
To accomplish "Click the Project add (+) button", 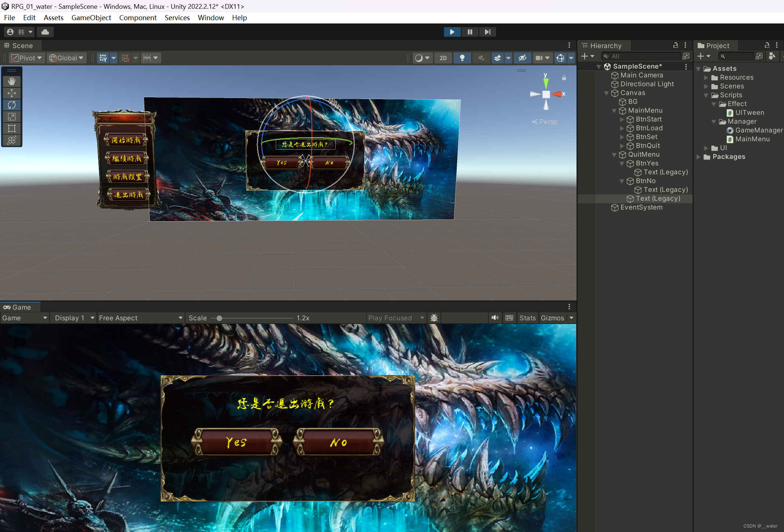I will (704, 56).
